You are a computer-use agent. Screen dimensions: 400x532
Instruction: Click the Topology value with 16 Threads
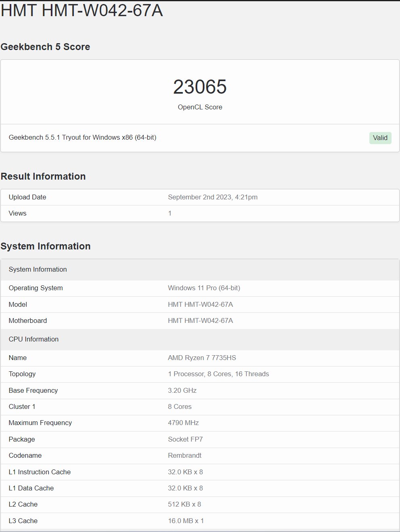coord(218,374)
